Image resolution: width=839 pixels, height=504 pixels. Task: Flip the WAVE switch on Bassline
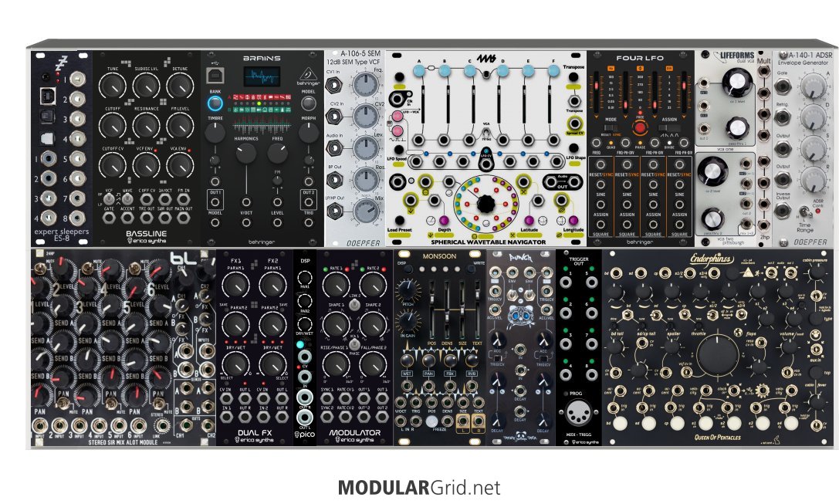pos(127,199)
